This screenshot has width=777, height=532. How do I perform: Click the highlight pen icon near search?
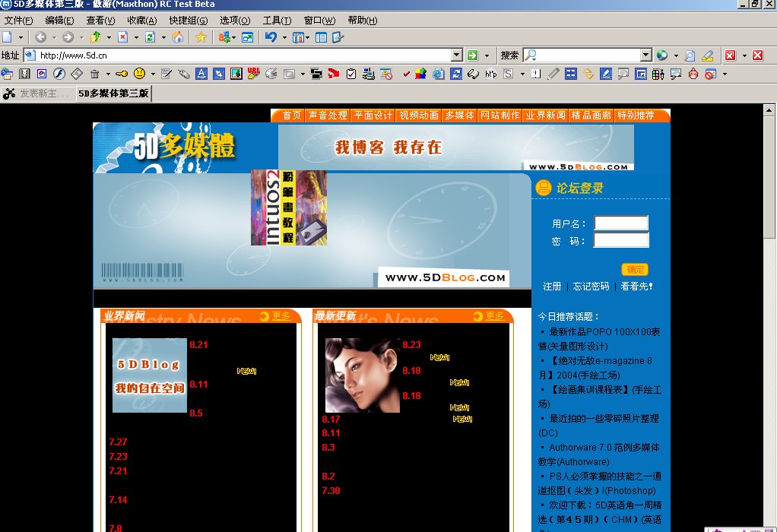click(708, 55)
